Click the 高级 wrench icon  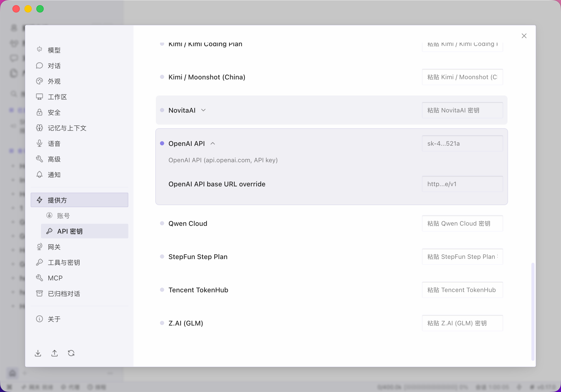[39, 159]
